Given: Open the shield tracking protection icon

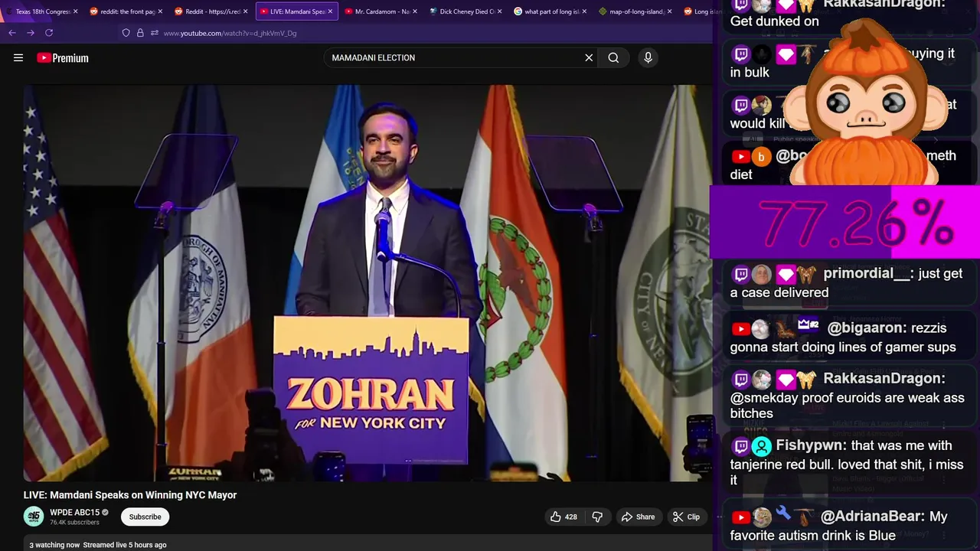Looking at the screenshot, I should (x=126, y=33).
